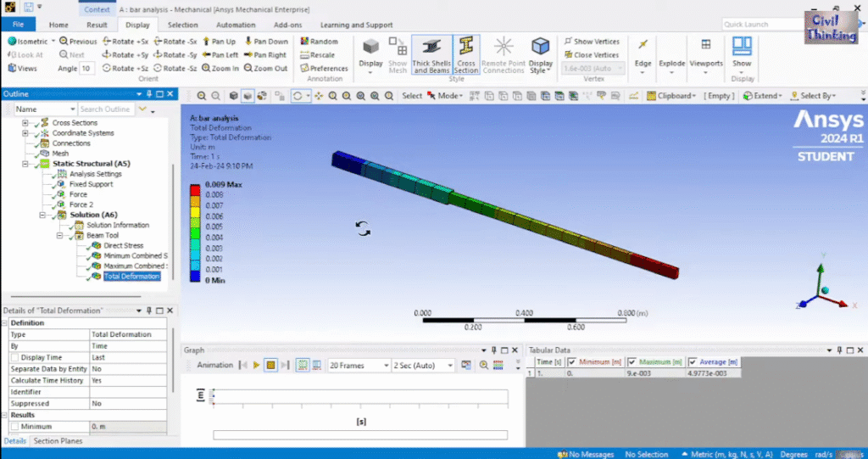
Task: Click the Rotate +Sx orient icon
Action: (x=125, y=41)
